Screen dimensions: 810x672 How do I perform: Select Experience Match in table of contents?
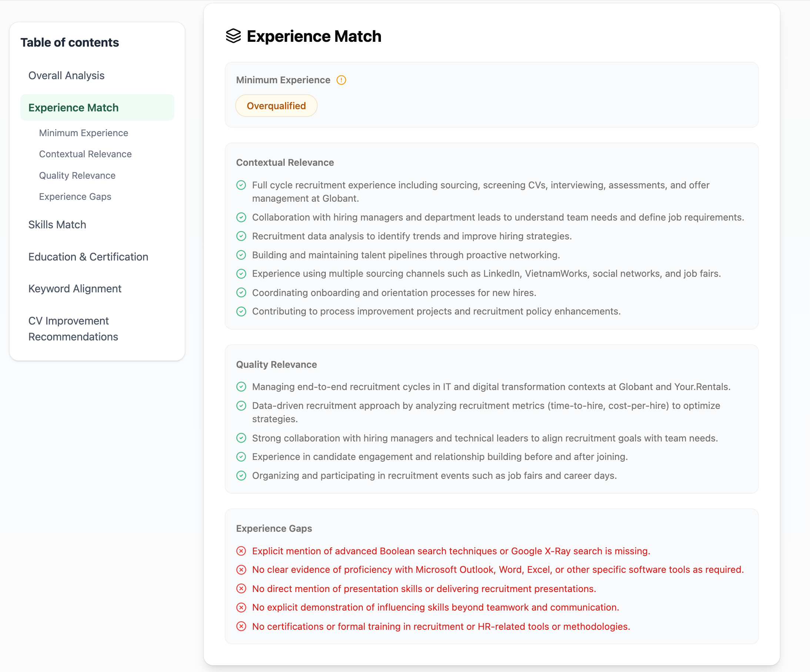pyautogui.click(x=73, y=108)
